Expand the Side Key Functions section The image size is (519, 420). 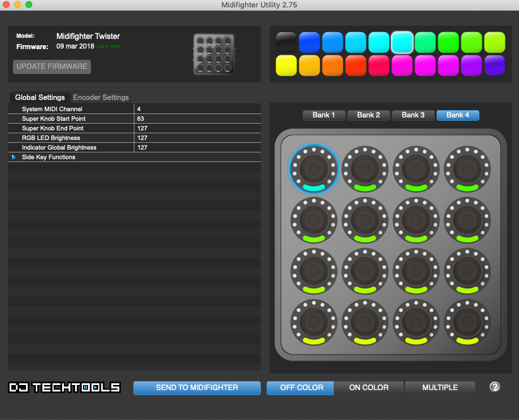[14, 157]
